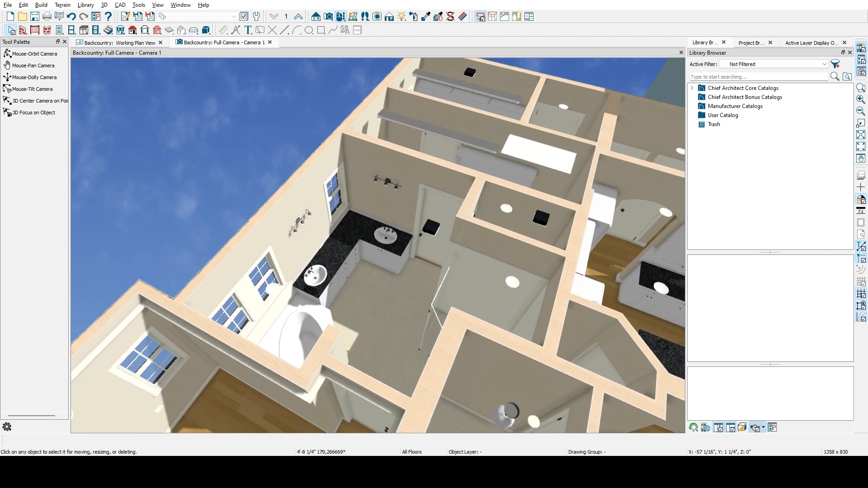Click the Zoom In magnifier icon
The height and width of the screenshot is (488, 868).
coord(861,99)
